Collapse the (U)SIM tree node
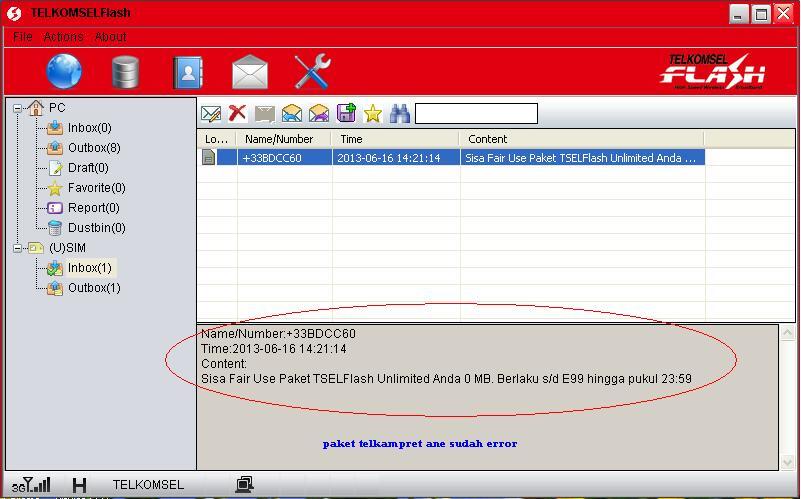801x499 pixels. pos(17,248)
